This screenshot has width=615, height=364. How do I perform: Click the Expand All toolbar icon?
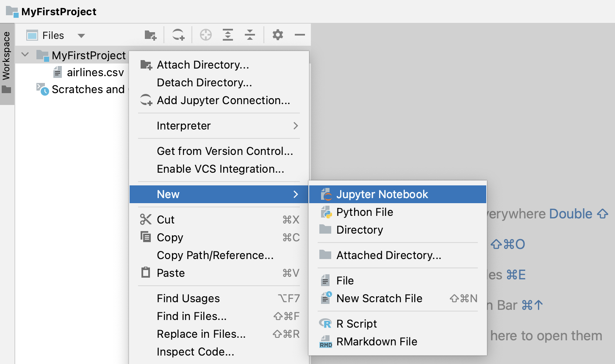point(228,35)
